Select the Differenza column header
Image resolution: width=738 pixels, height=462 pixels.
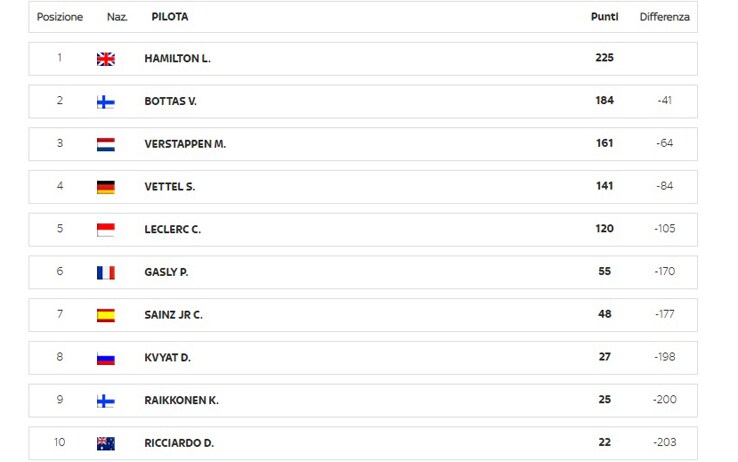[x=665, y=17]
